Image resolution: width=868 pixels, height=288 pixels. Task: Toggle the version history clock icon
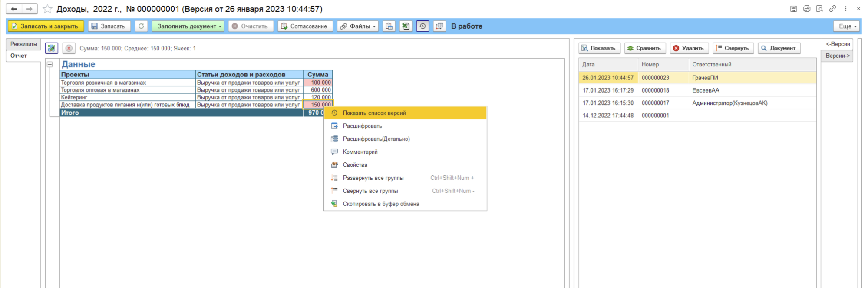point(422,26)
